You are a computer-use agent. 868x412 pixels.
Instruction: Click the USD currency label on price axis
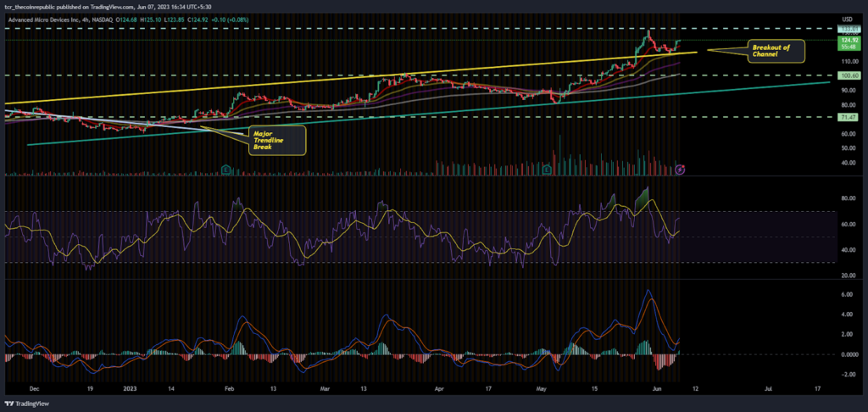[x=849, y=19]
